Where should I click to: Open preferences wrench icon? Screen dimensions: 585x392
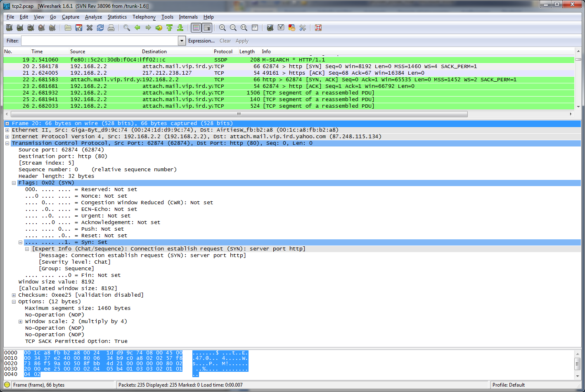303,28
